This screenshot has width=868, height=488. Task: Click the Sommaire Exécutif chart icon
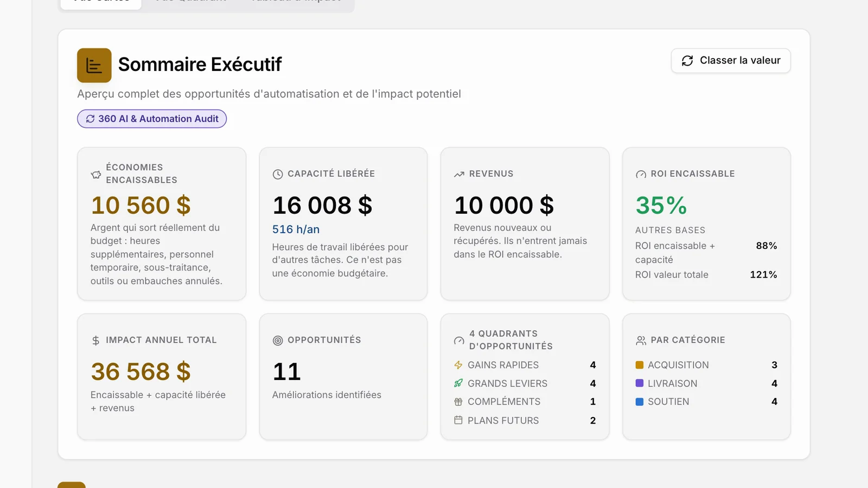94,66
